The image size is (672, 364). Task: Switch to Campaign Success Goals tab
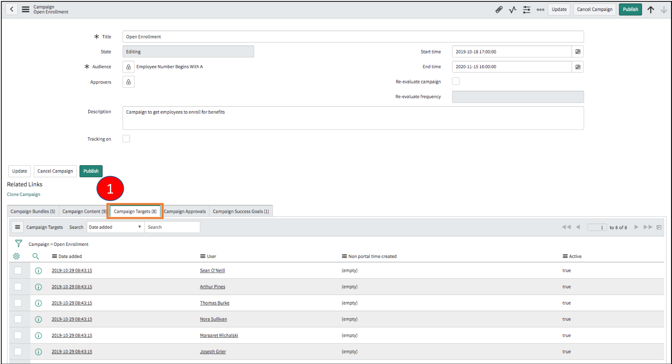coord(241,211)
